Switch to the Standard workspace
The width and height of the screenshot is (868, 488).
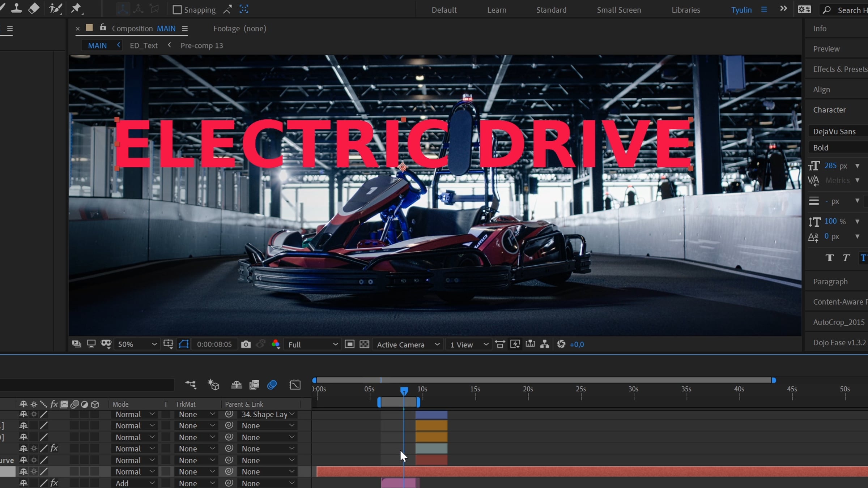(x=551, y=10)
